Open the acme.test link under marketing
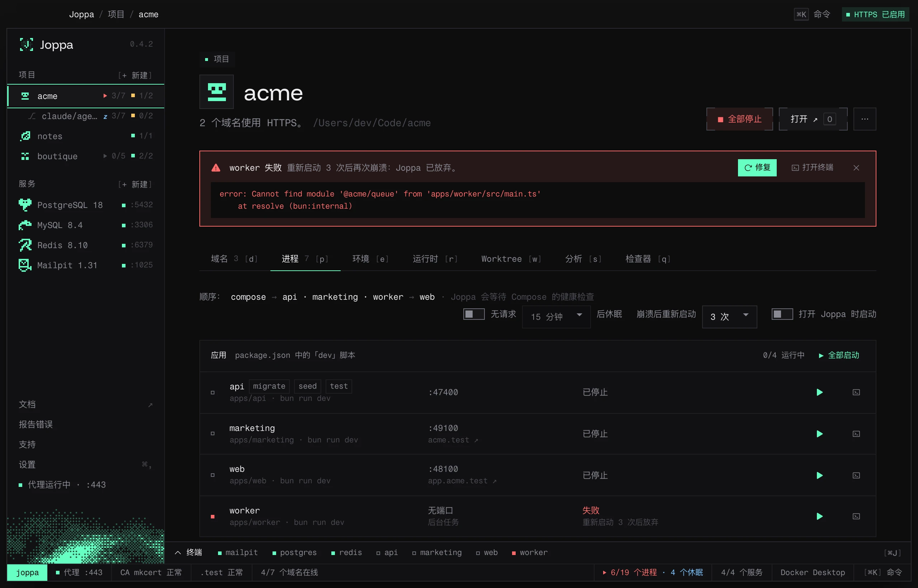Viewport: 918px width, 588px height. 453,440
